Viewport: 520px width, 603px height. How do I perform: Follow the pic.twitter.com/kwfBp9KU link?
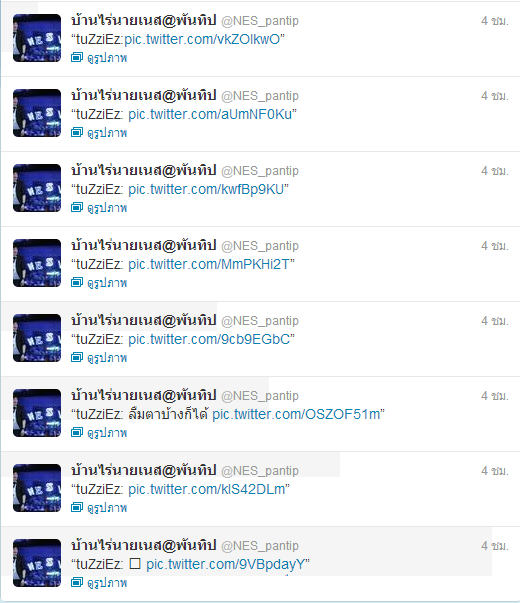point(206,189)
